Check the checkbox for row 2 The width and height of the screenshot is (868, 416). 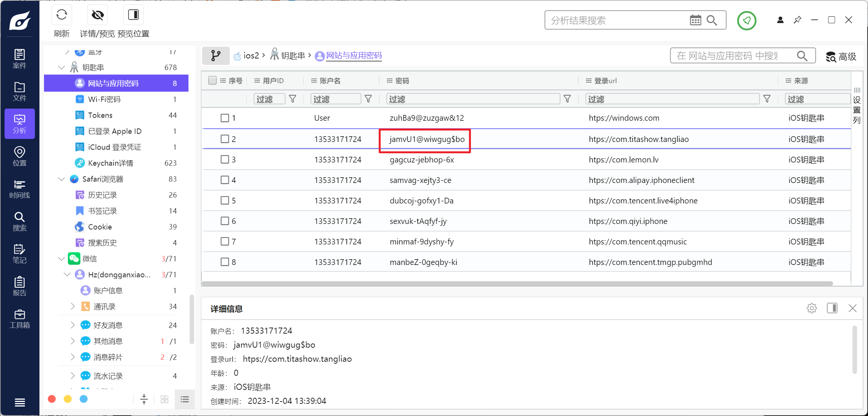225,139
